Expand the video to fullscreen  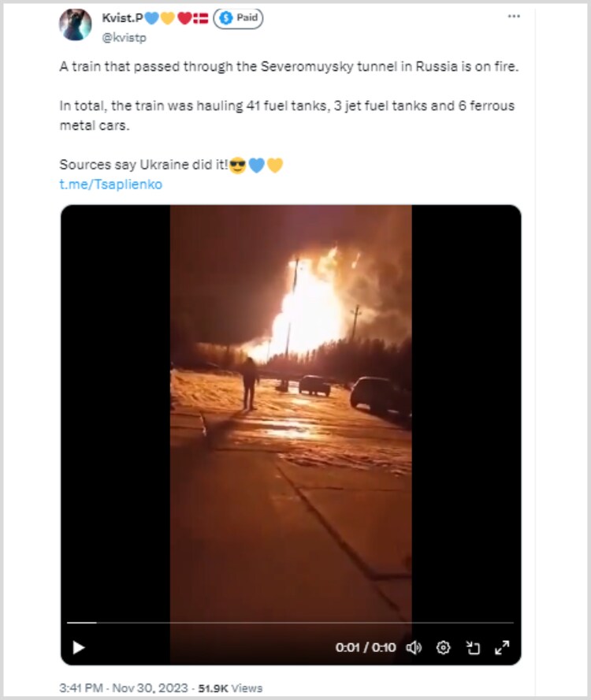(502, 647)
